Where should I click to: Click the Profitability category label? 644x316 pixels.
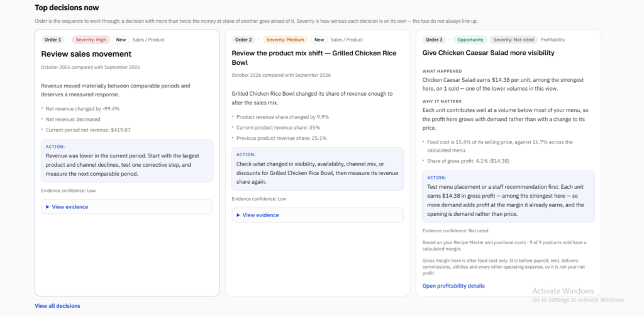[552, 40]
